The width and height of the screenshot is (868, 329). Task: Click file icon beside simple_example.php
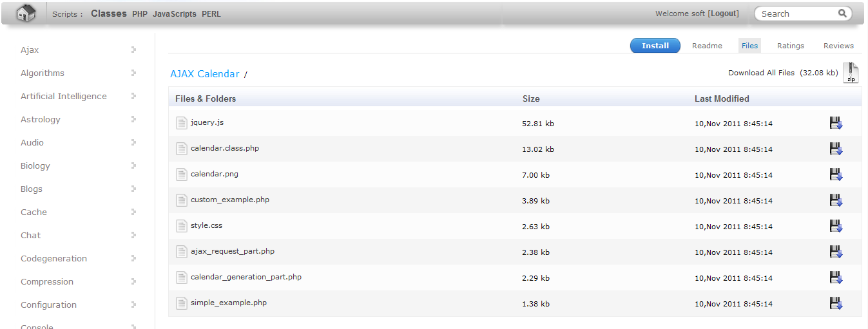[x=182, y=303]
